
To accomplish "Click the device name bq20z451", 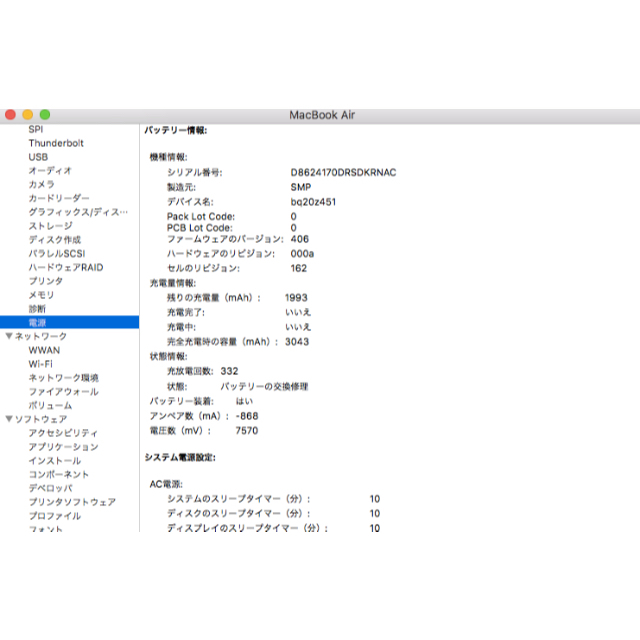I will click(x=313, y=202).
